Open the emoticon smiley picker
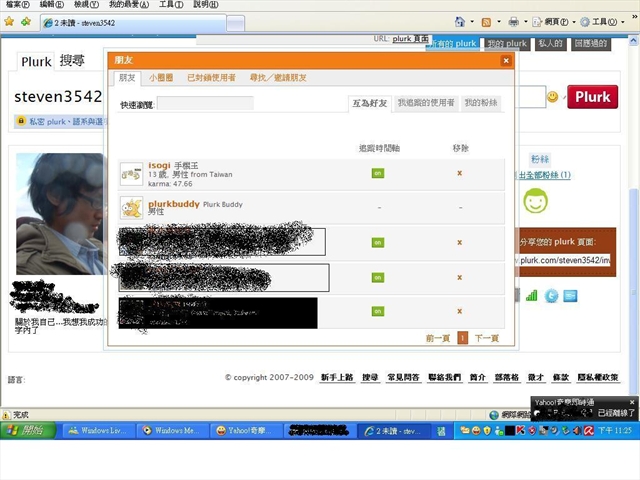The height and width of the screenshot is (480, 640). coord(552,96)
